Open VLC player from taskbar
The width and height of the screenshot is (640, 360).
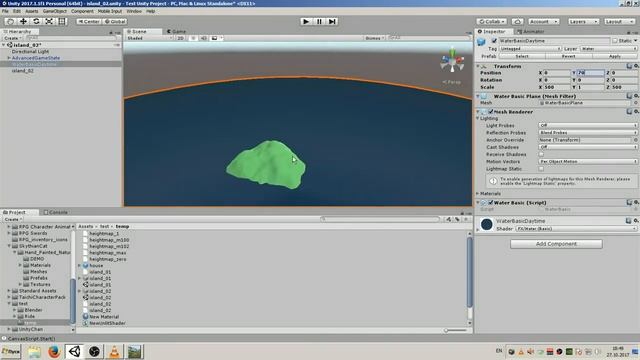[114, 351]
